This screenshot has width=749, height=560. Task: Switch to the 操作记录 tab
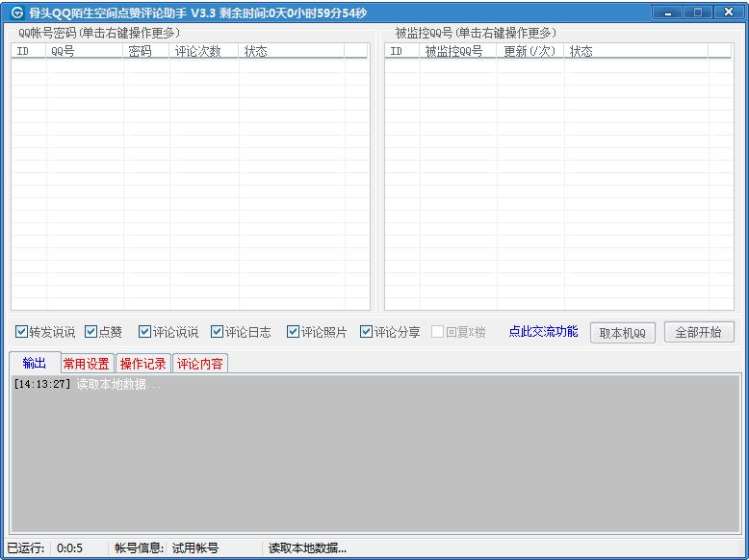(142, 364)
